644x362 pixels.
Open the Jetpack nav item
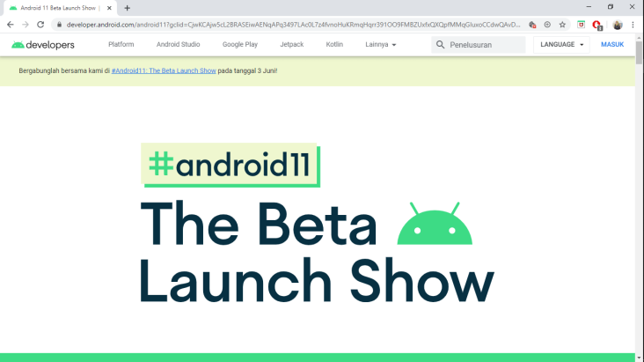pyautogui.click(x=291, y=44)
